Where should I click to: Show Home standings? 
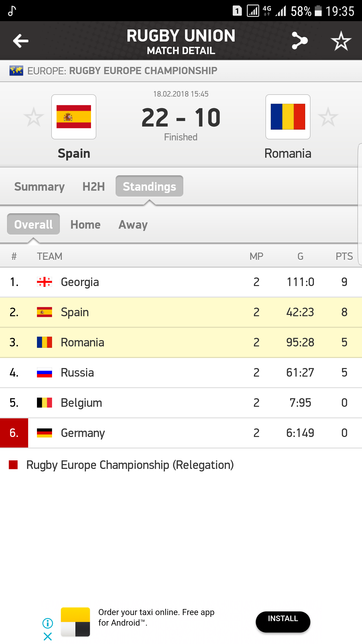pyautogui.click(x=85, y=225)
